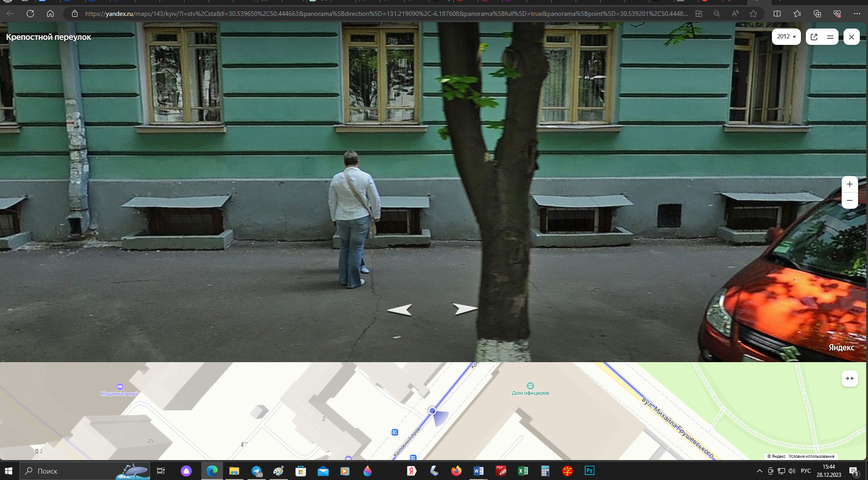The image size is (868, 480).
Task: Open the Favorites list
Action: point(797,14)
